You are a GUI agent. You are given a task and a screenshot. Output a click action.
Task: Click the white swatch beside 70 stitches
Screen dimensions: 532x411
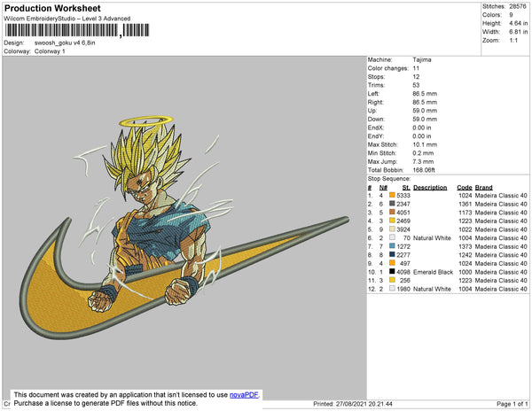point(392,237)
